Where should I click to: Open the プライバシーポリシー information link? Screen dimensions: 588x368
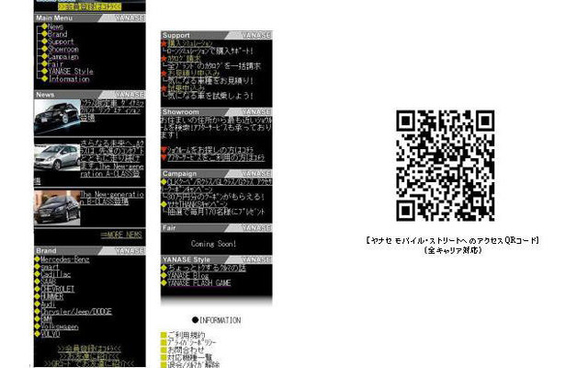pyautogui.click(x=192, y=342)
